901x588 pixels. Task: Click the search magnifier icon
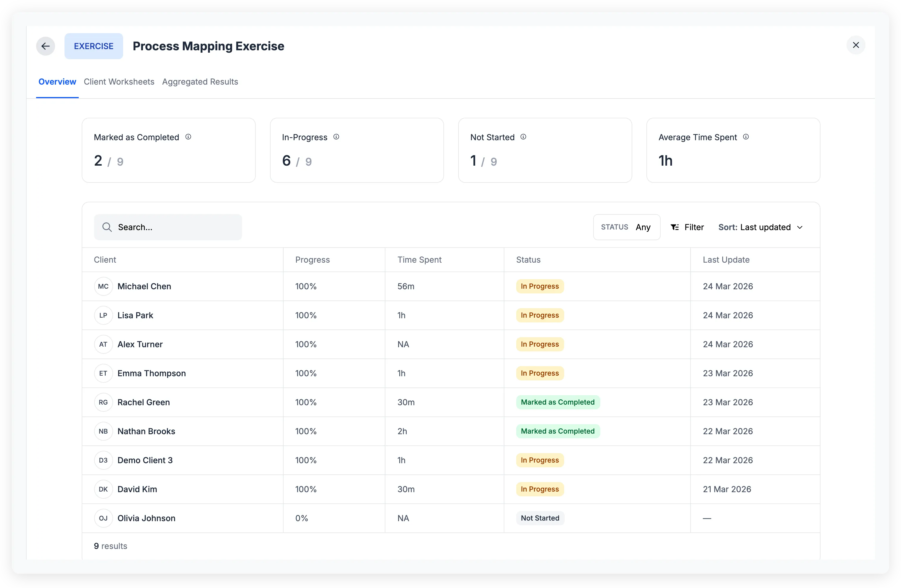tap(107, 227)
